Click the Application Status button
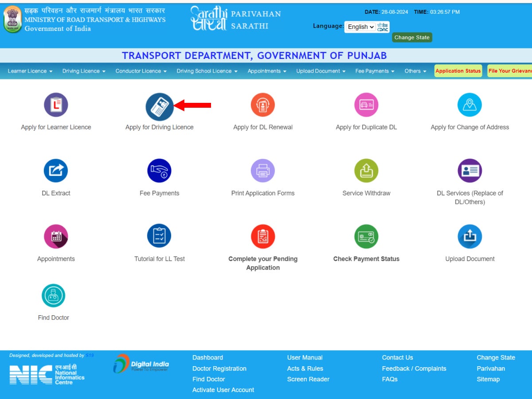 pos(458,71)
